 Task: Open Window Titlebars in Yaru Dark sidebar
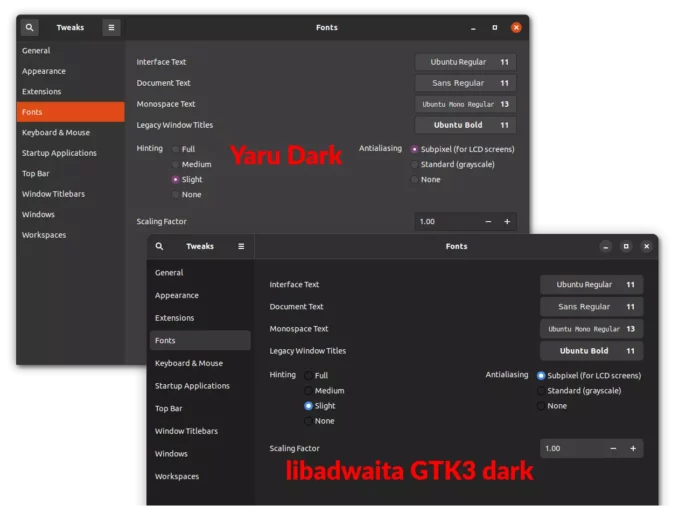pyautogui.click(x=71, y=194)
